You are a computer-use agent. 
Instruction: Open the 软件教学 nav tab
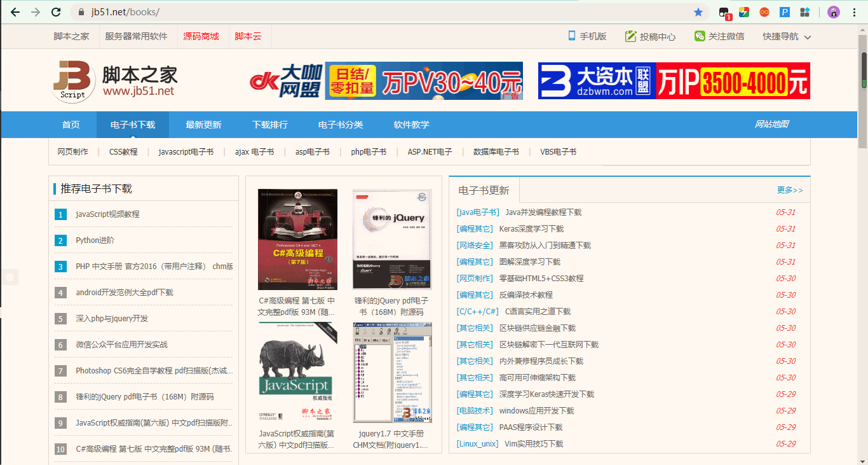pyautogui.click(x=411, y=125)
